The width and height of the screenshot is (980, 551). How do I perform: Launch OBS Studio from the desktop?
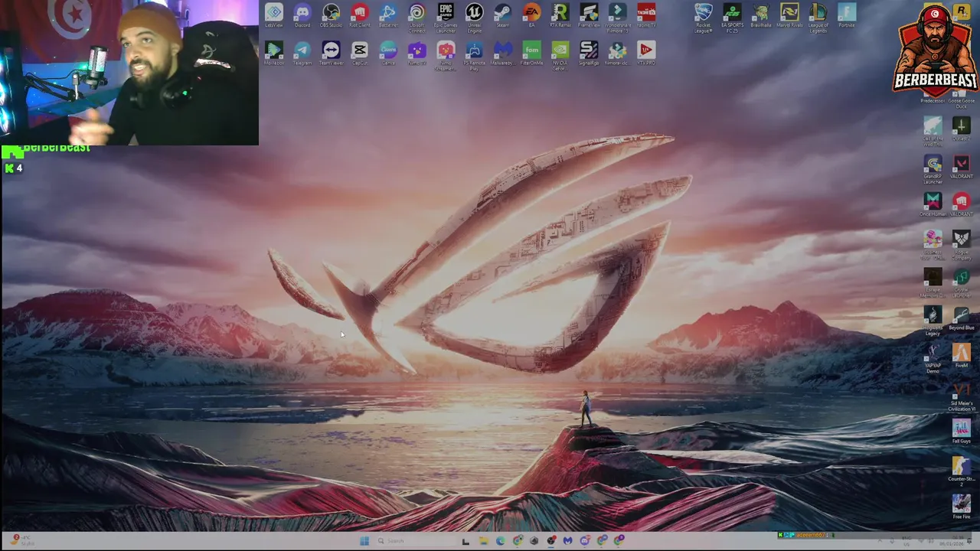coord(331,15)
